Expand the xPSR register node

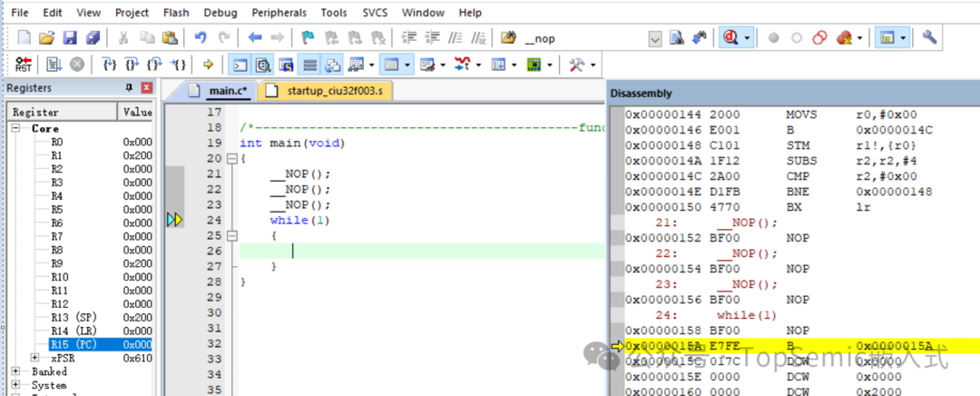pos(35,358)
